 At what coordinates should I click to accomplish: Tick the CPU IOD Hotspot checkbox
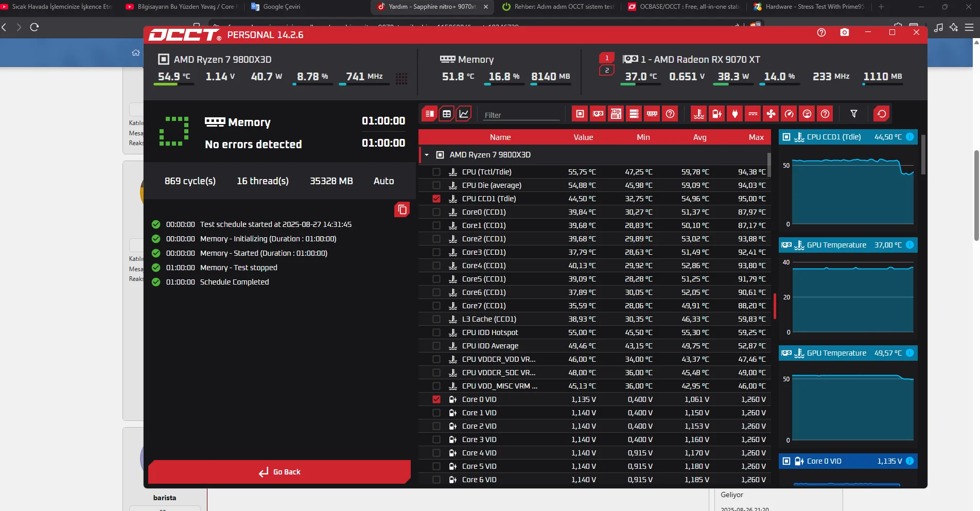coord(436,332)
